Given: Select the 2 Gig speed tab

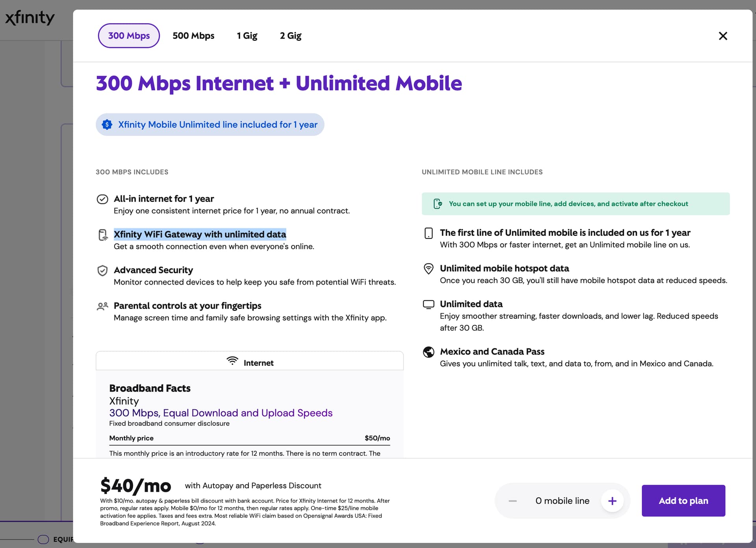Looking at the screenshot, I should (x=291, y=35).
